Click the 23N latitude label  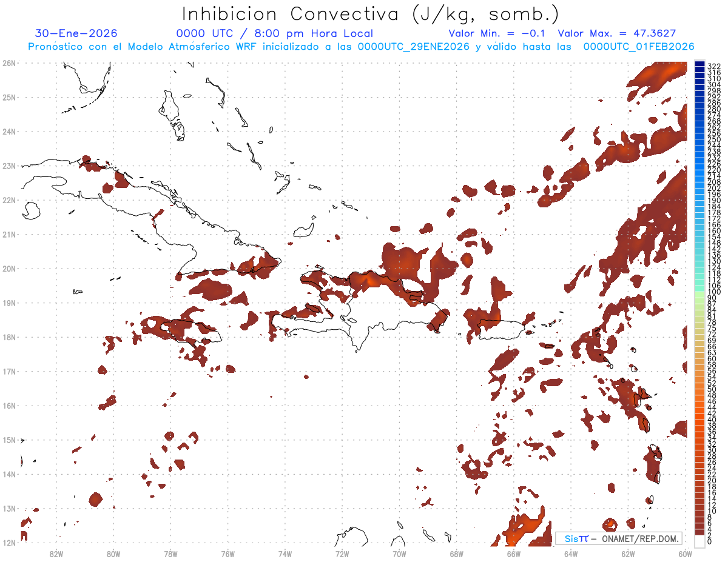pyautogui.click(x=9, y=166)
